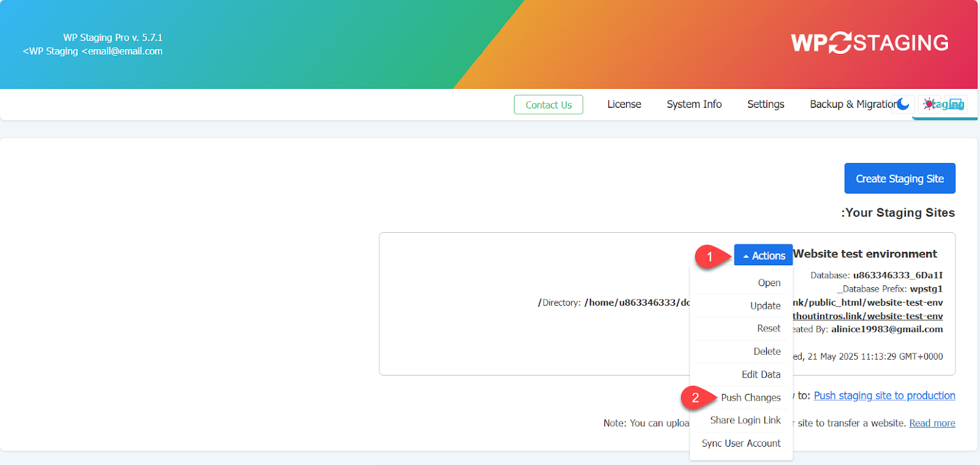Follow Push staging site to production link

(884, 396)
